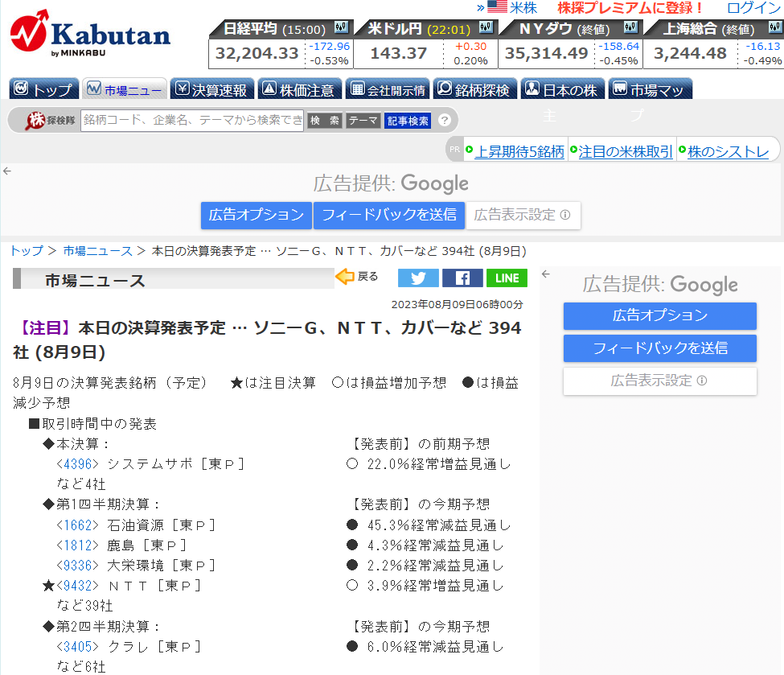Open the 決算速報 tab

212,89
